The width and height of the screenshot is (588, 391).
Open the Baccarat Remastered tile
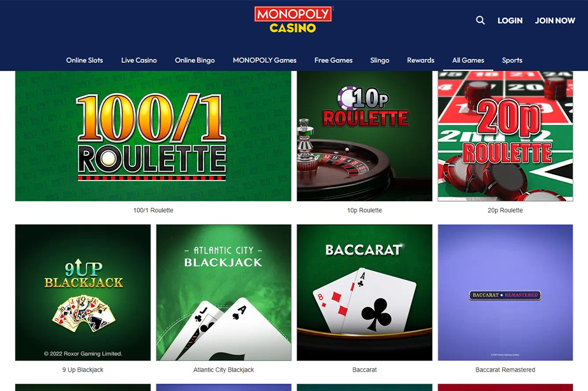[505, 292]
